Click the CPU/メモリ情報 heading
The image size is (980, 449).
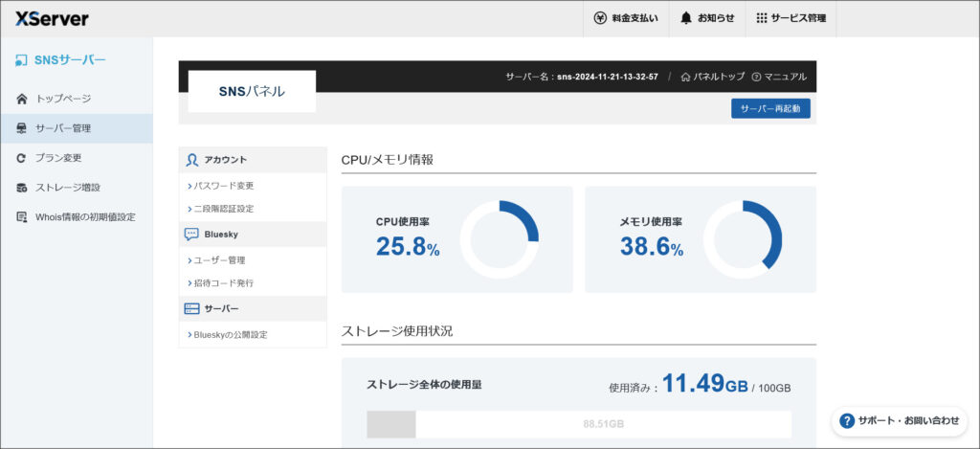click(388, 160)
